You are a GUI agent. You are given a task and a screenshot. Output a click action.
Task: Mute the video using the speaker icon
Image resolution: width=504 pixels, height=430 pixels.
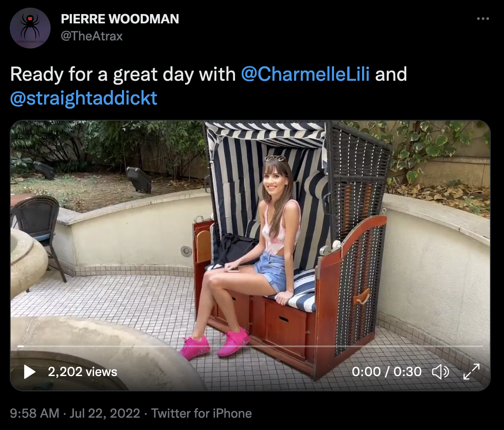coord(440,372)
